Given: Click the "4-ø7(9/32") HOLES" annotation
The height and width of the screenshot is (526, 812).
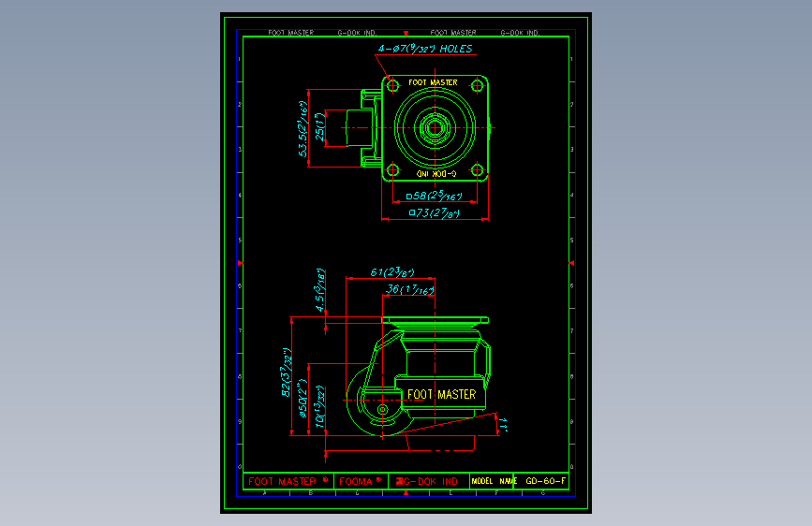Looking at the screenshot, I should [425, 49].
